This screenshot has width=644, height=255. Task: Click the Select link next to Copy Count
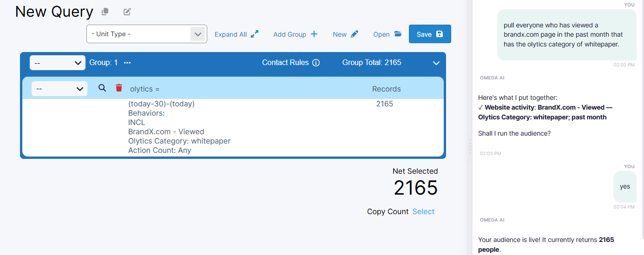point(423,211)
